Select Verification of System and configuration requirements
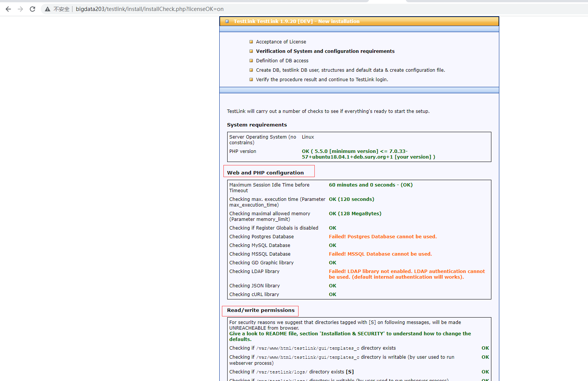The width and height of the screenshot is (588, 381). pos(325,51)
